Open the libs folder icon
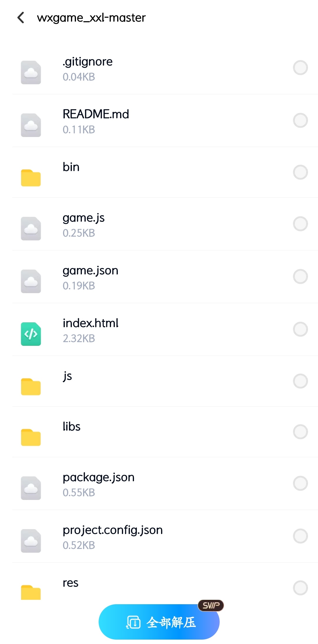Viewport: 318px width, 644px height. 31,437
